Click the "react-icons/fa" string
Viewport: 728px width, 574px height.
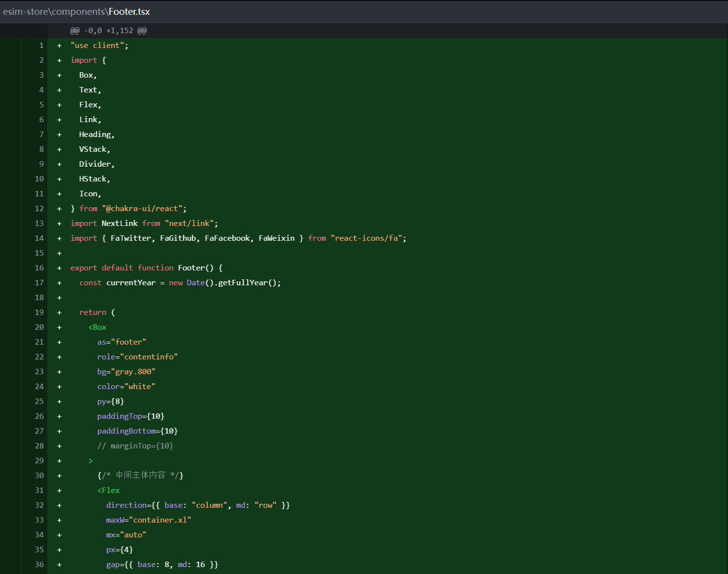click(366, 238)
